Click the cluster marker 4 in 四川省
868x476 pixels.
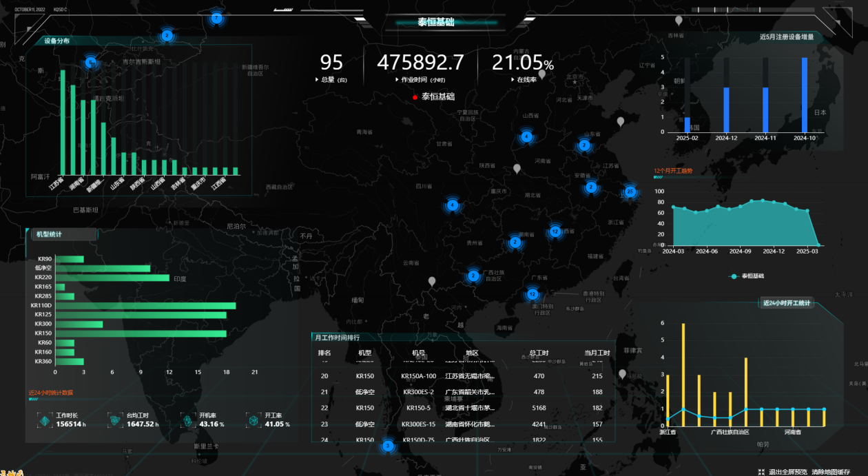point(452,205)
